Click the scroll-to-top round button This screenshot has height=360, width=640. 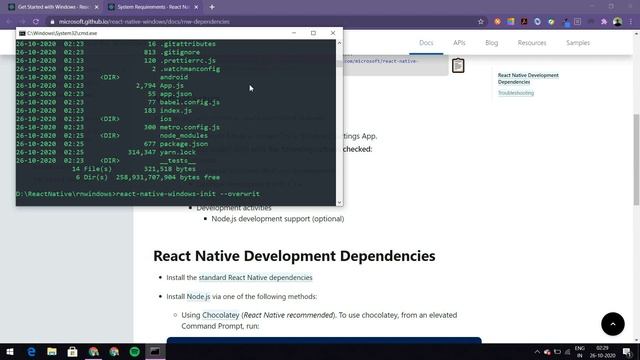[x=613, y=324]
